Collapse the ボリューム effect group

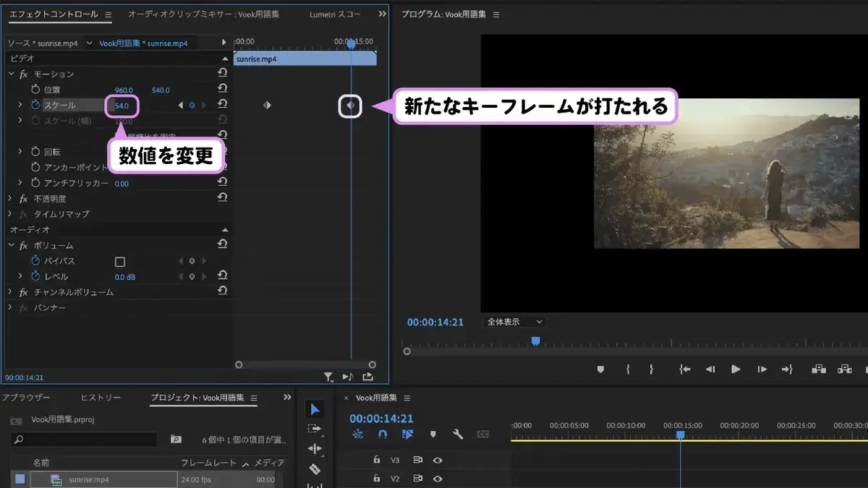tap(11, 245)
